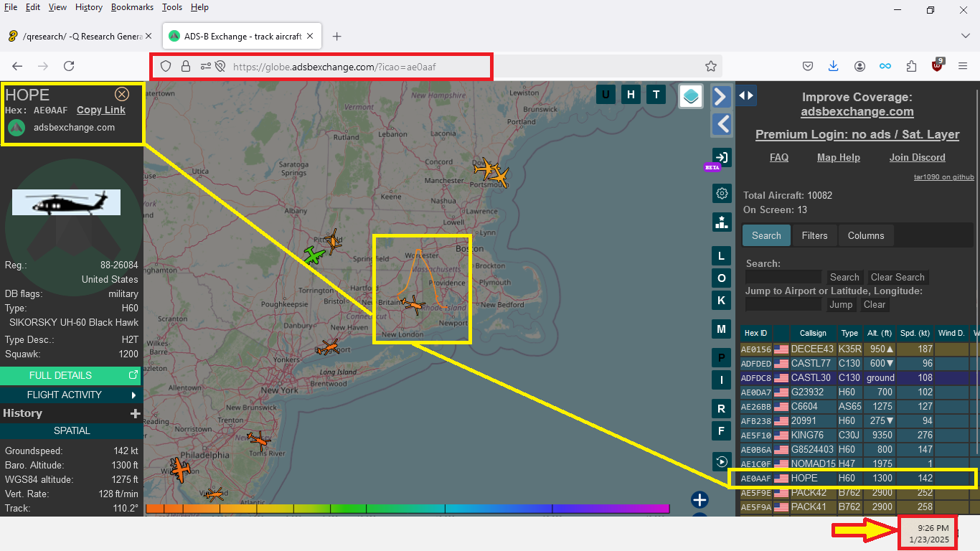
Task: Reload the page
Action: 69,66
